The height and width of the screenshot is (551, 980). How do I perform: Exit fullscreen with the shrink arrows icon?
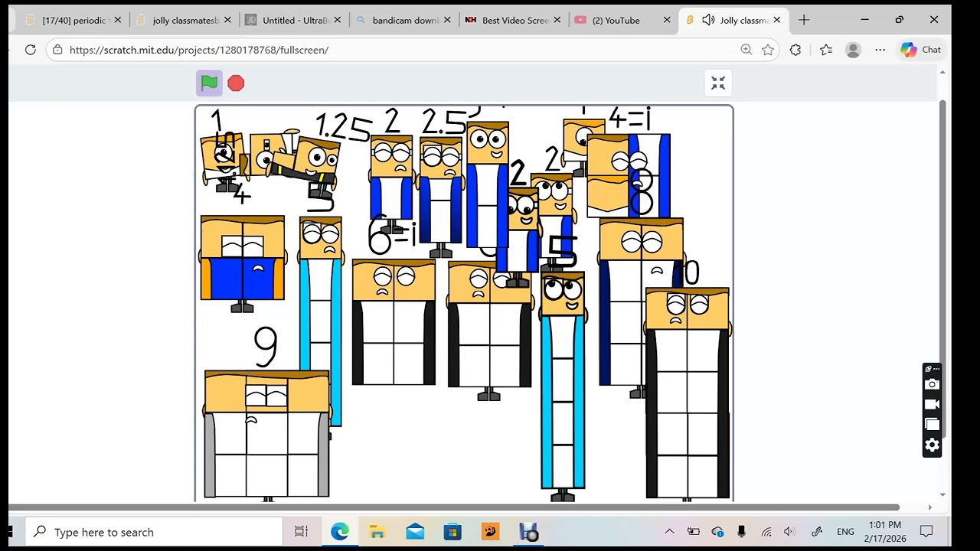[718, 83]
